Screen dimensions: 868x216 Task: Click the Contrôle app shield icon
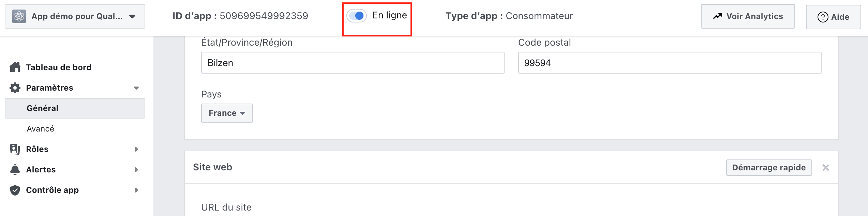(15, 190)
